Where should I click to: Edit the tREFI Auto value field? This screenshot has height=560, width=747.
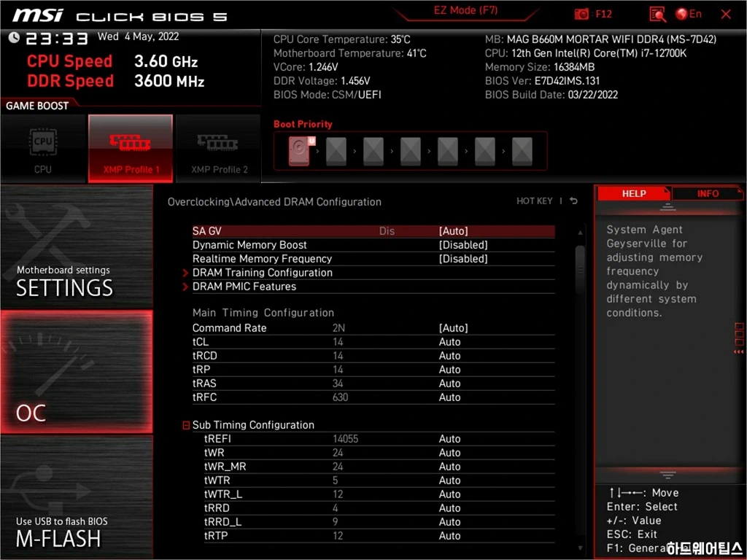coord(449,438)
